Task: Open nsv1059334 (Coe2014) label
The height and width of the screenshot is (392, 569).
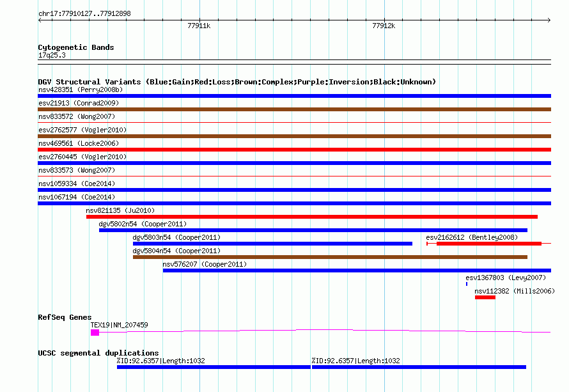Action: [x=77, y=184]
